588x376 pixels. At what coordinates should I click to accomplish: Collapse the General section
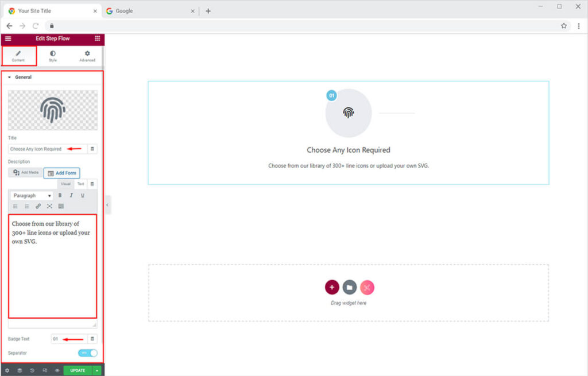point(10,77)
